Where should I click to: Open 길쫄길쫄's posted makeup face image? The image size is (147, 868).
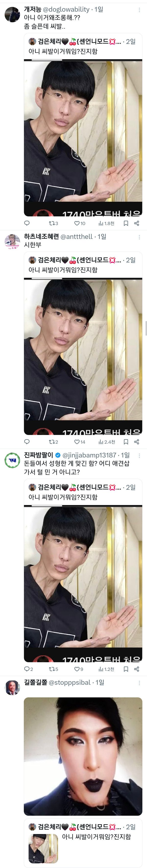(83, 756)
